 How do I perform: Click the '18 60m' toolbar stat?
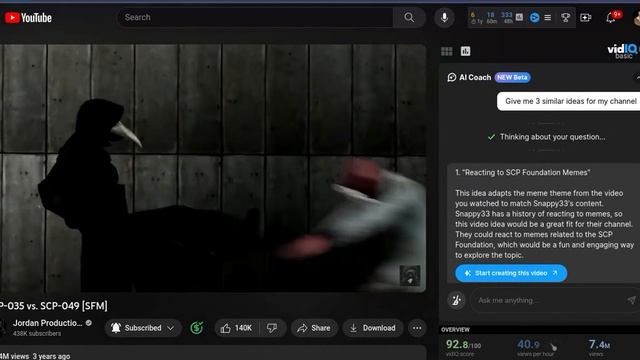click(x=491, y=18)
